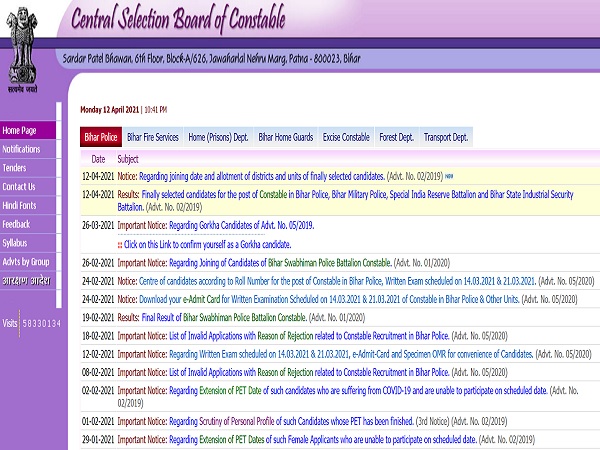Image resolution: width=600 pixels, height=450 pixels.
Task: Open Advts by Group sidebar item
Action: click(x=26, y=262)
